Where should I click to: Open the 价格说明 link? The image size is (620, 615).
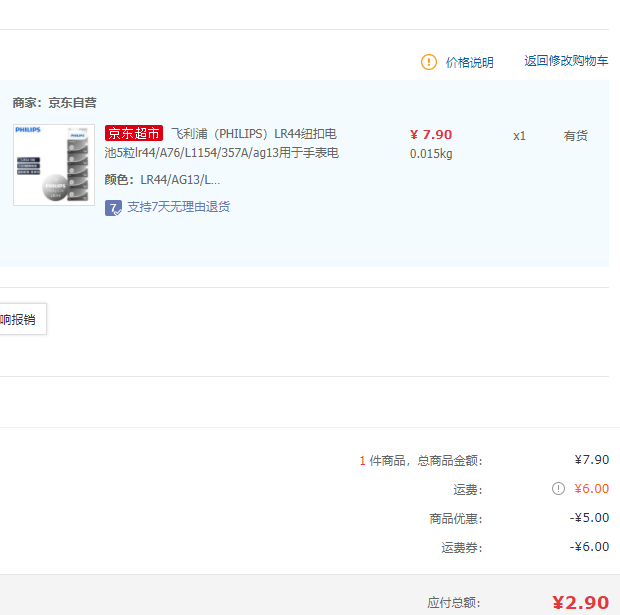pyautogui.click(x=470, y=62)
